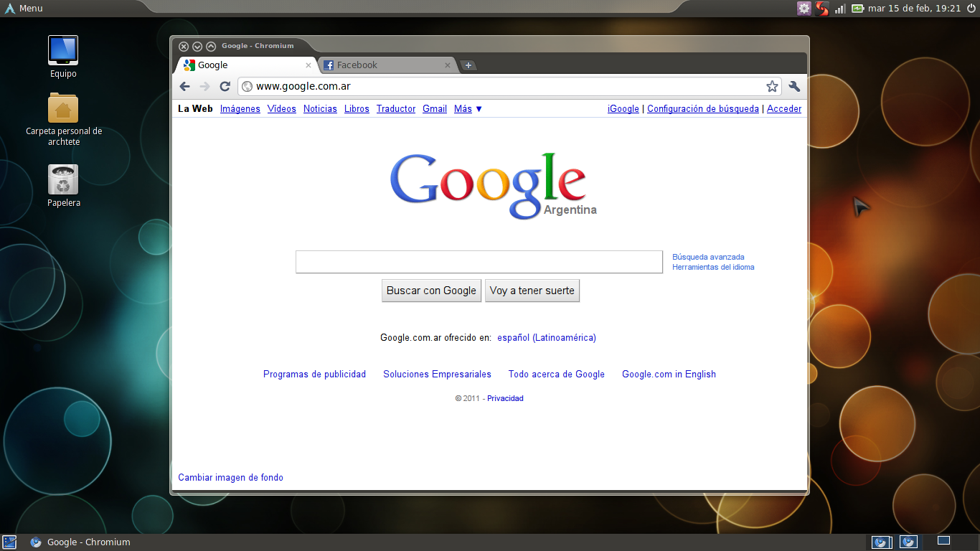Open the Arch Menu launcher
This screenshot has height=551, width=980.
pyautogui.click(x=24, y=9)
